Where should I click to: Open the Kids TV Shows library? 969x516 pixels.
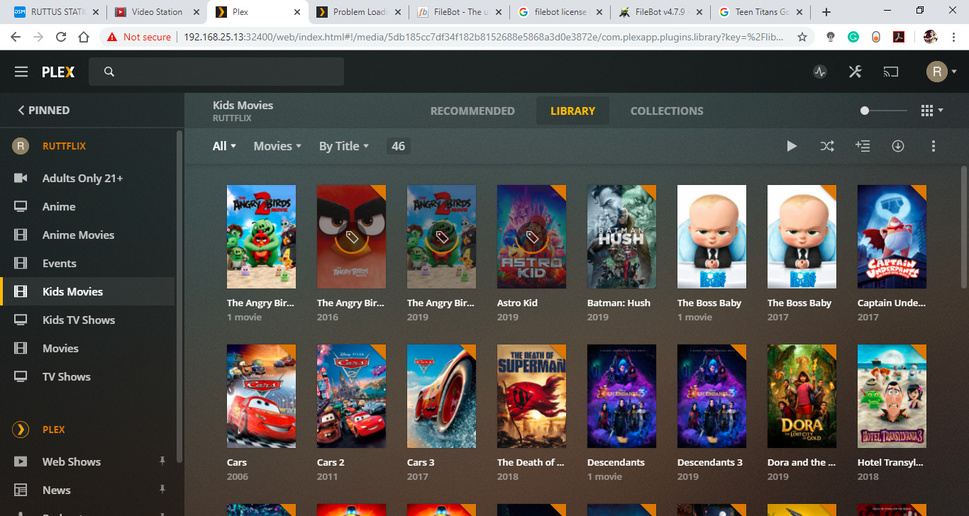tap(78, 320)
